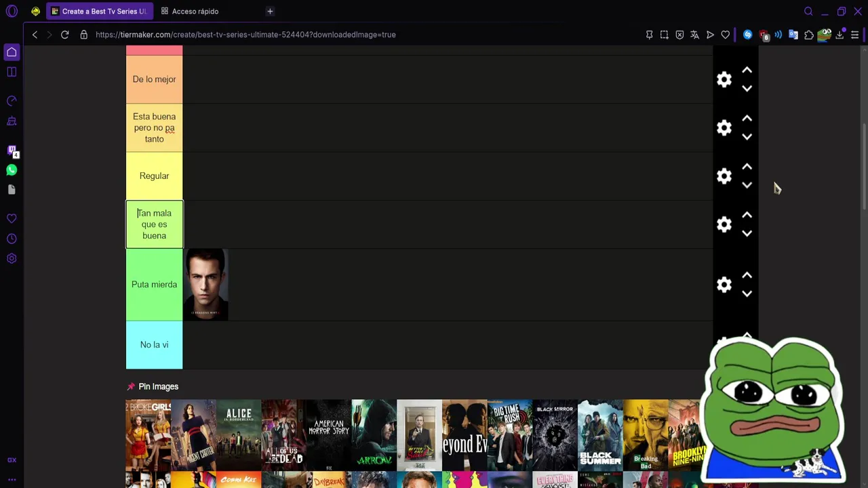Viewport: 868px width, 488px height.
Task: Select the Breaking Bad poster
Action: click(646, 435)
